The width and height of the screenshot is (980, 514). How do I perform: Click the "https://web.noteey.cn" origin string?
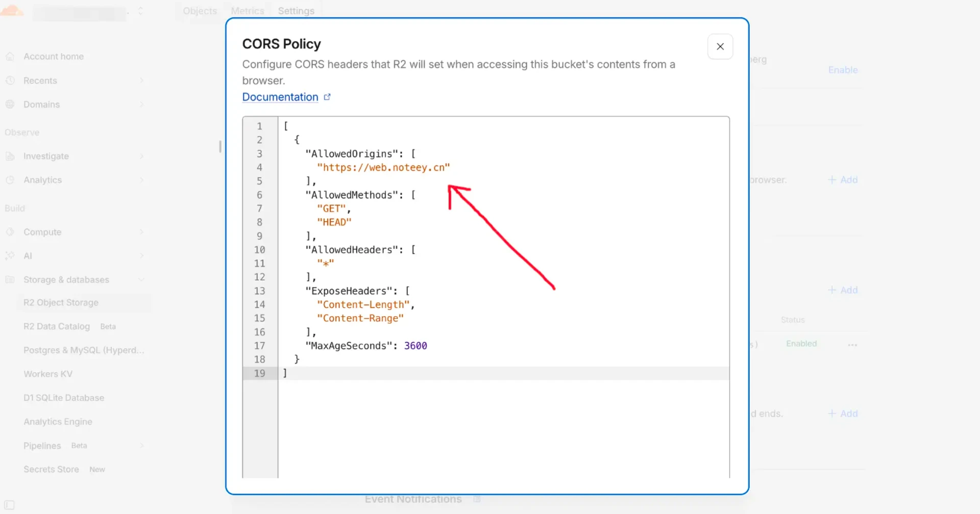pyautogui.click(x=383, y=167)
